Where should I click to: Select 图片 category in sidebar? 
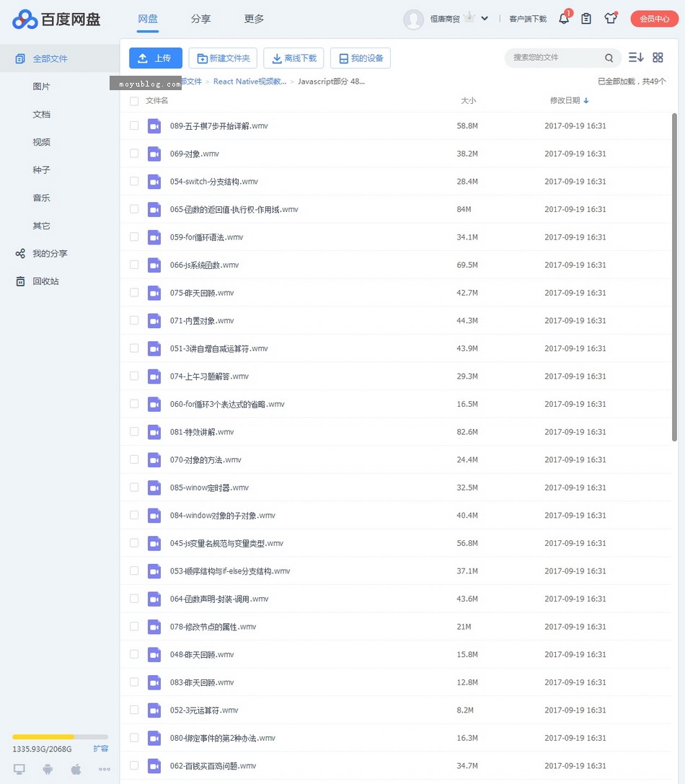tap(42, 87)
